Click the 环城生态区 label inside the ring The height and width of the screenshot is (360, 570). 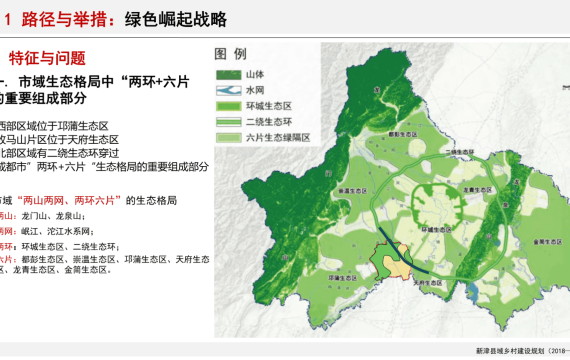point(436,230)
